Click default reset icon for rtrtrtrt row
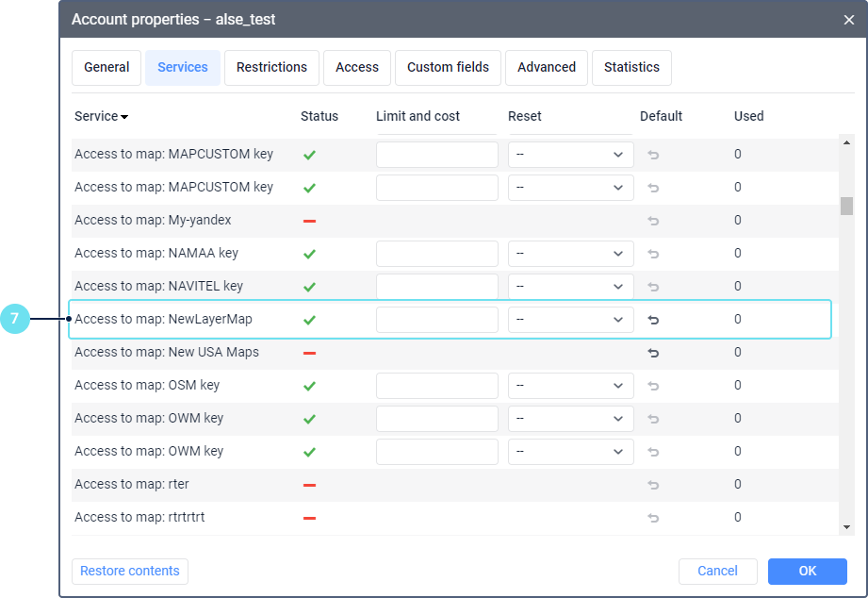Screen dimensions: 868x598 coord(653,518)
